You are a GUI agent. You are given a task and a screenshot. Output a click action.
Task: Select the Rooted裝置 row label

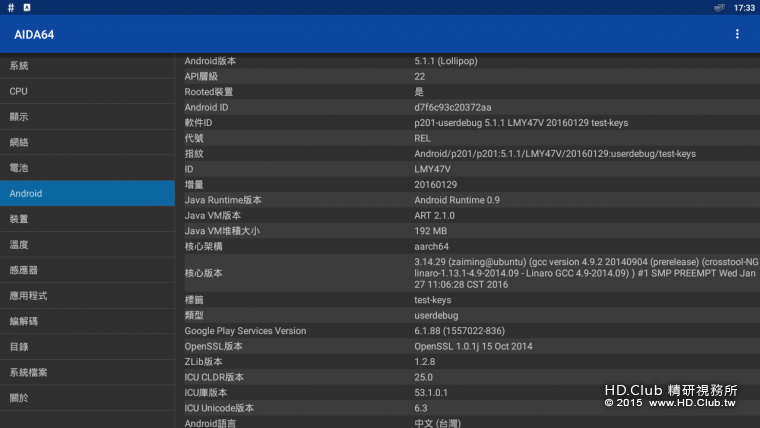coord(208,92)
